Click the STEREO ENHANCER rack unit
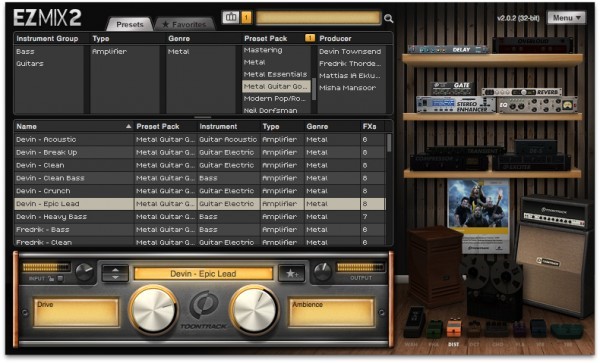The height and width of the screenshot is (363, 600). 456,104
